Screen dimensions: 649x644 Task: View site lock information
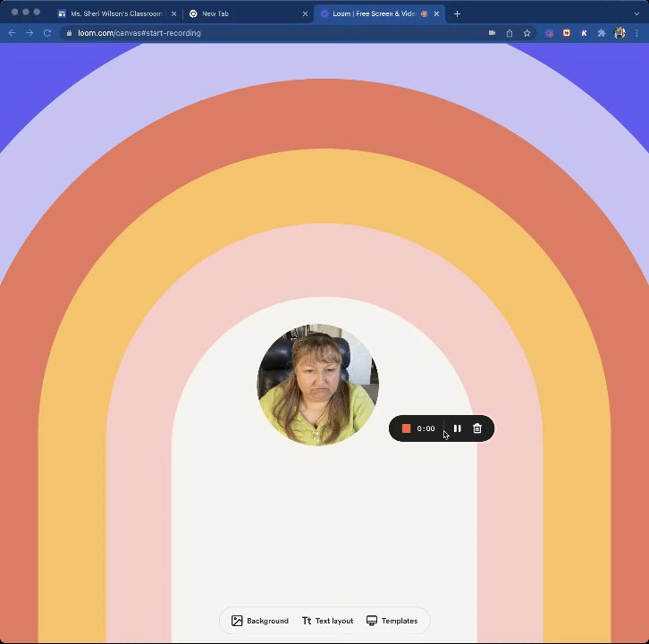click(69, 33)
